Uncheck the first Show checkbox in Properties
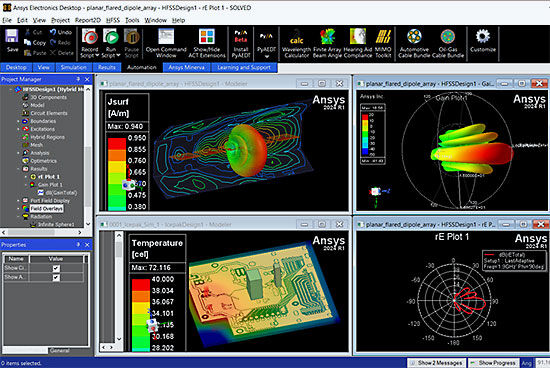 click(56, 268)
